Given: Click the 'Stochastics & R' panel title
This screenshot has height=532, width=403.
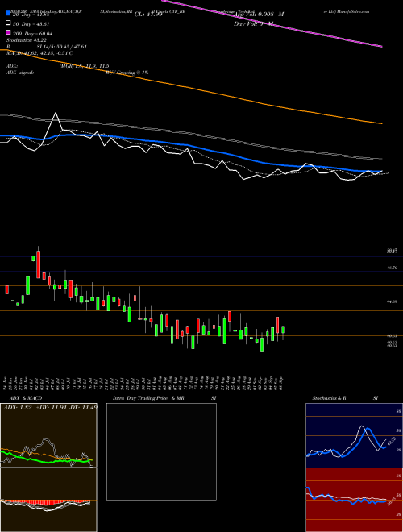Looking at the screenshot, I should (x=330, y=398).
